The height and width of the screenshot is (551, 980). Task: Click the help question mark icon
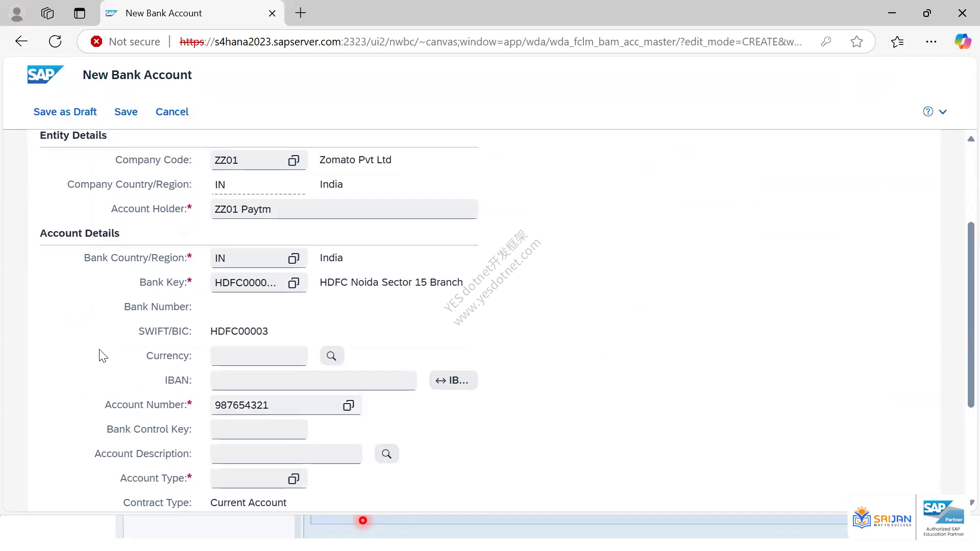coord(928,112)
